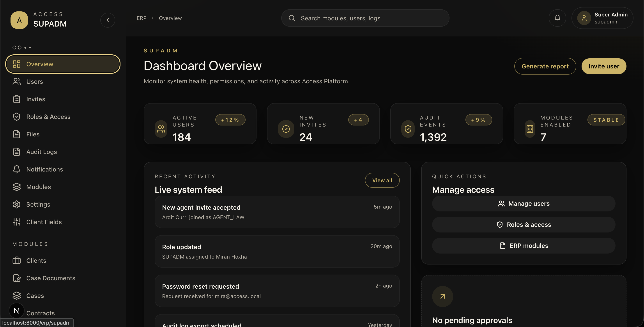Click the New Invites value 24
The width and height of the screenshot is (644, 327).
[x=306, y=137]
